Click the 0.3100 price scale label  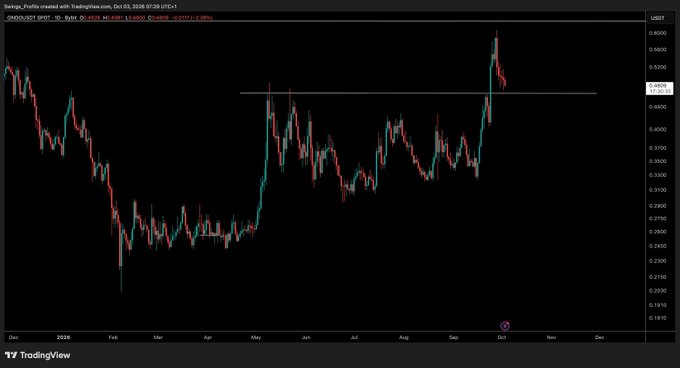tap(657, 190)
